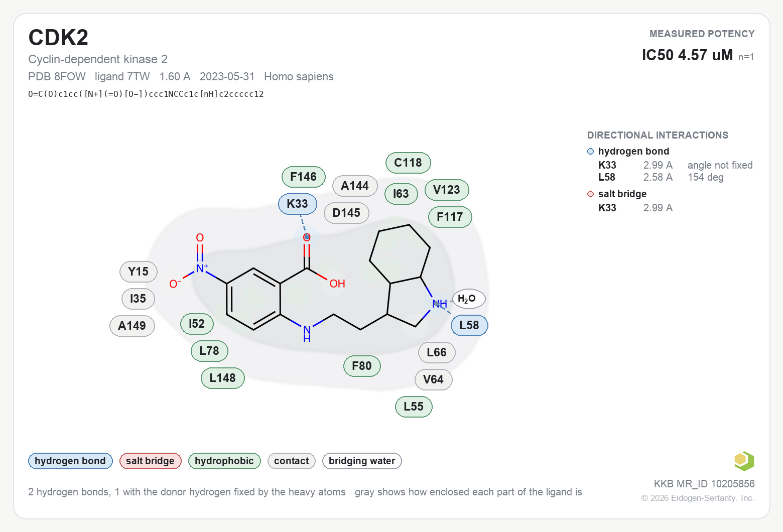783x532 pixels.
Task: Click the A149 residue label
Action: (132, 326)
